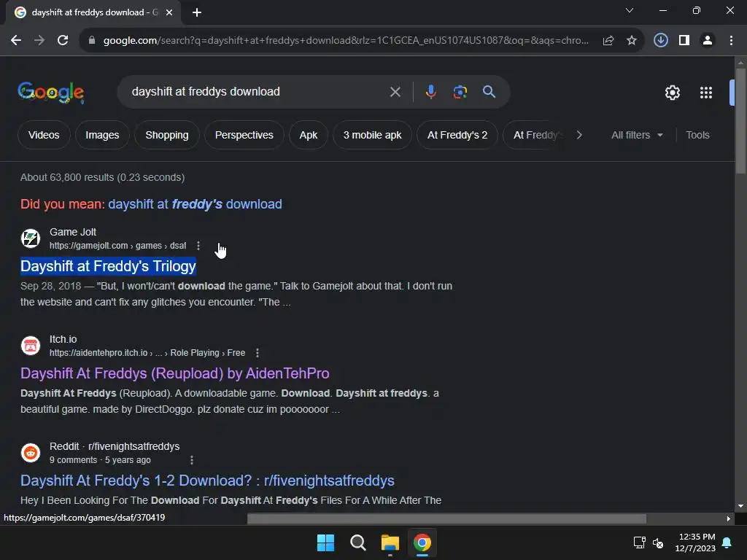Search by image with the Lens icon

pos(460,92)
